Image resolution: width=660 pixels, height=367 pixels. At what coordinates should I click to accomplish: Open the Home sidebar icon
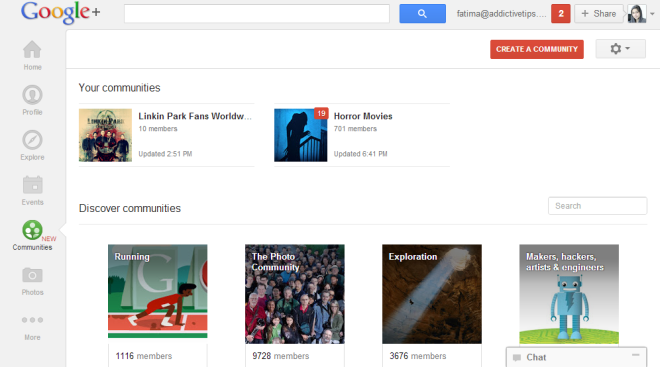[32, 50]
